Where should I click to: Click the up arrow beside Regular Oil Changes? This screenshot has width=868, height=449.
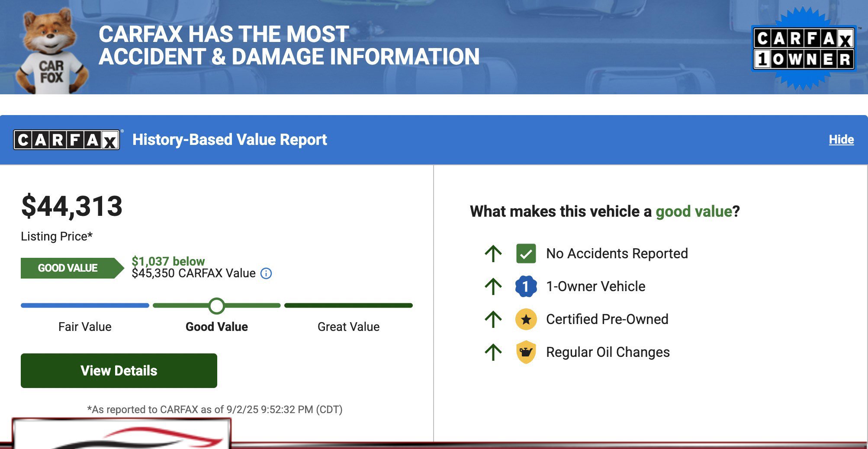click(493, 352)
